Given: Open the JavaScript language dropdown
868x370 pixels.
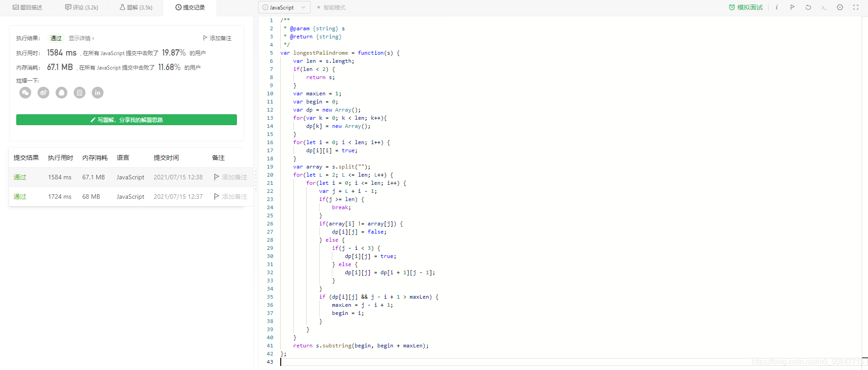Looking at the screenshot, I should click(x=284, y=7).
